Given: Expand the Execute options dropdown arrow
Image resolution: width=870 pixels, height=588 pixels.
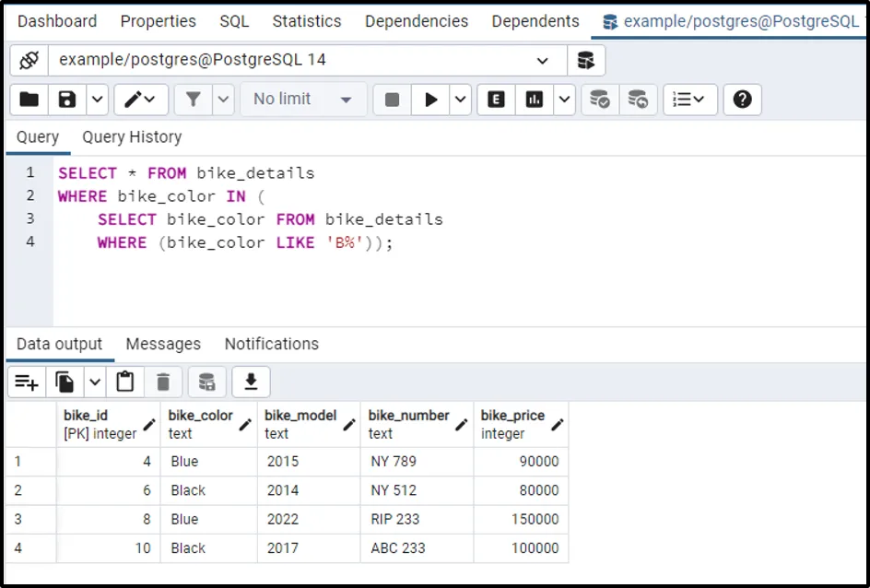Looking at the screenshot, I should click(x=461, y=100).
